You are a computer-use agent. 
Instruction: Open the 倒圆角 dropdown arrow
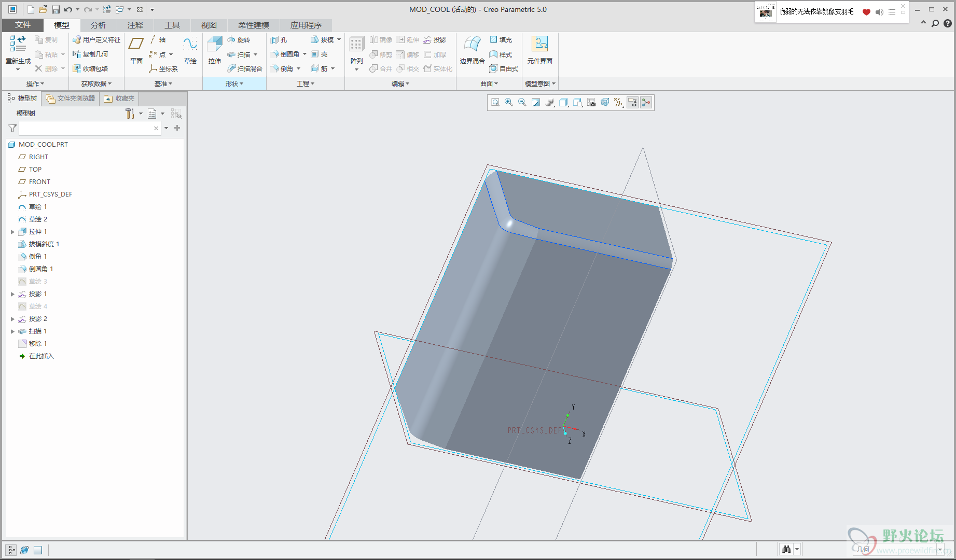coord(304,54)
